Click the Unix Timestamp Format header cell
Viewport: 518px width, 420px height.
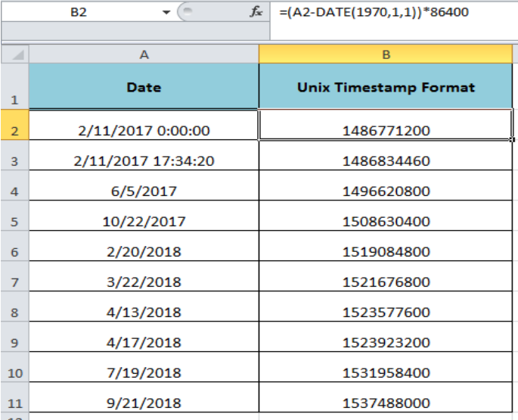386,86
